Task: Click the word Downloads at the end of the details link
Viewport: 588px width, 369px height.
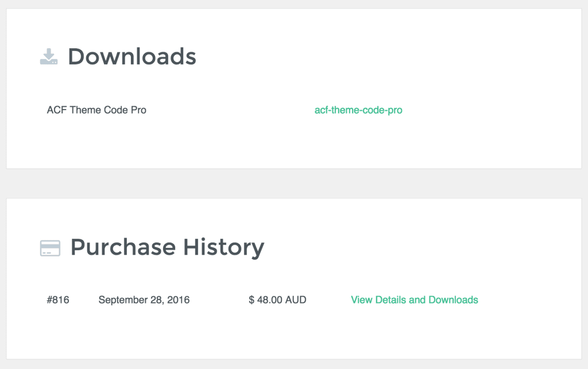Action: point(454,300)
